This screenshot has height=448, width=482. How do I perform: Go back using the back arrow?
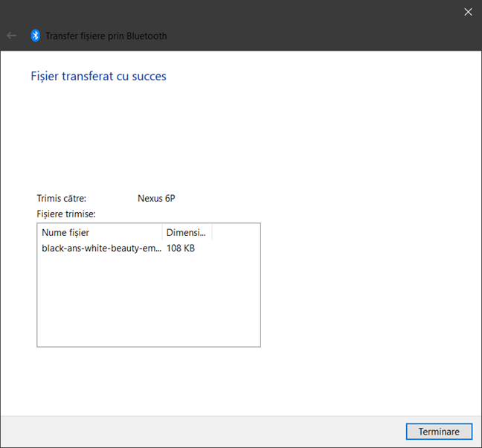[x=11, y=36]
